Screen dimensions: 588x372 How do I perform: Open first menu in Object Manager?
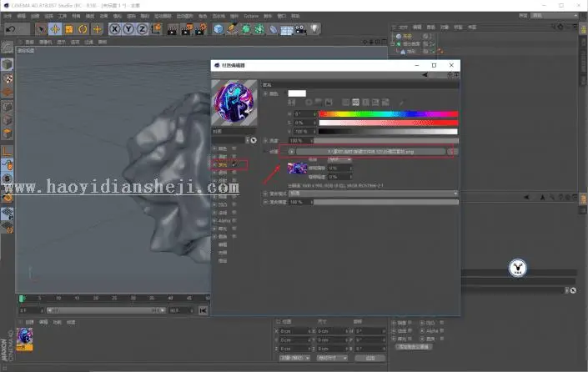point(403,27)
